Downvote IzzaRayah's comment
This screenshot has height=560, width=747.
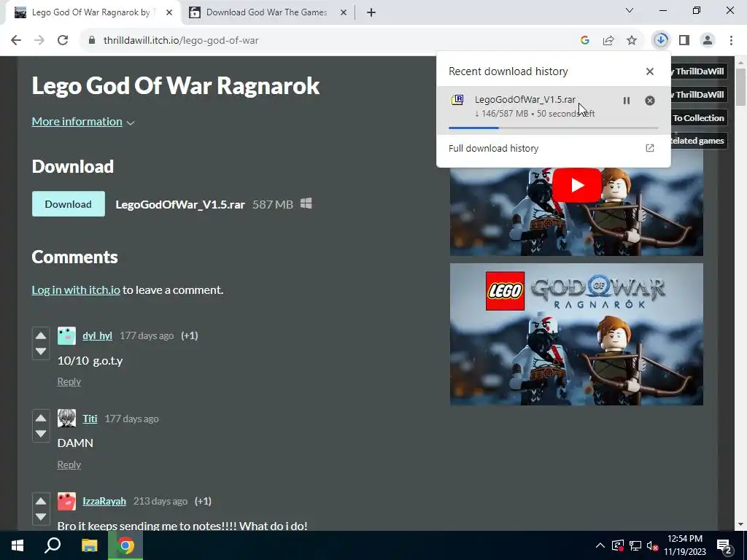click(x=41, y=517)
